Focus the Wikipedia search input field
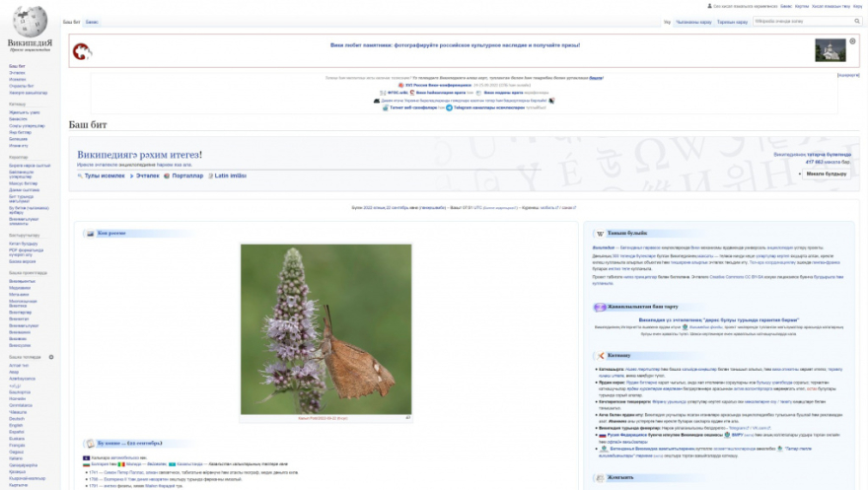Viewport: 868px width, 490px height. pos(799,21)
